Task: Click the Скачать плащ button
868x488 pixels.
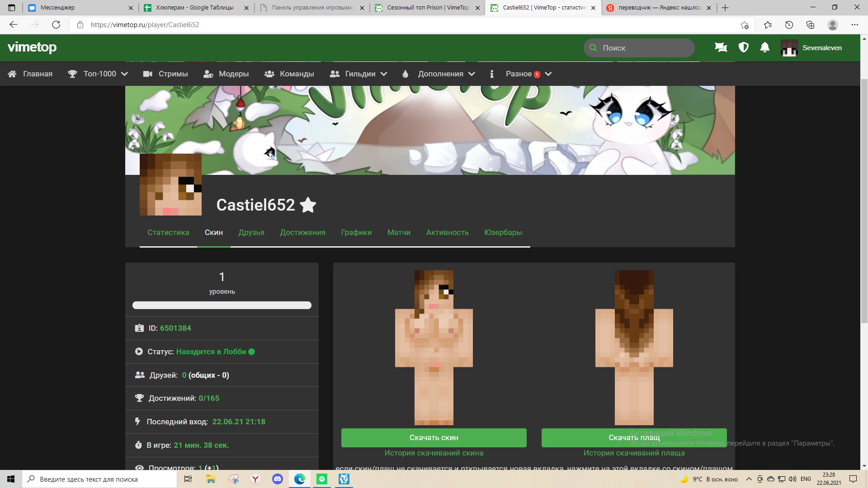Action: 634,437
